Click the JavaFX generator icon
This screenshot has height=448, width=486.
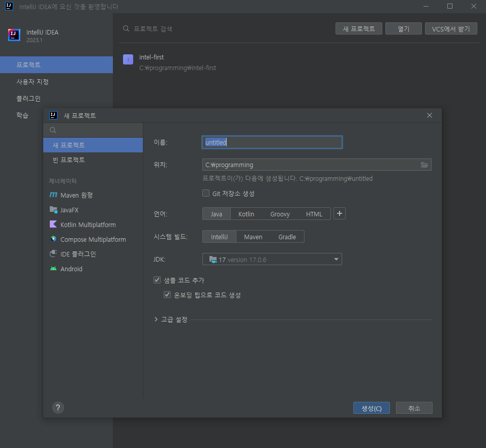[x=53, y=210]
